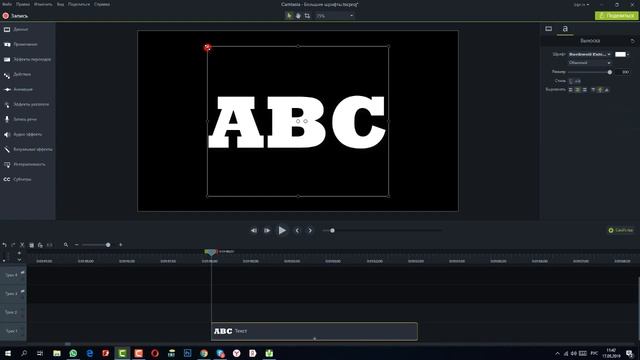Screen dimensions: 640x360
Task: Expand track options chevron below add-track button
Action: [x=19, y=260]
